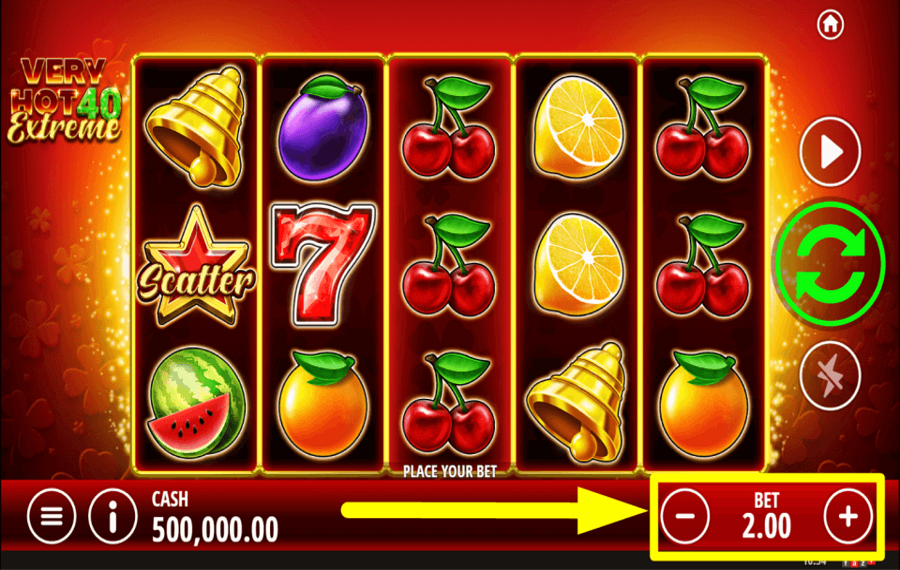
Task: Click the middle cherries on third reel
Action: [450, 265]
